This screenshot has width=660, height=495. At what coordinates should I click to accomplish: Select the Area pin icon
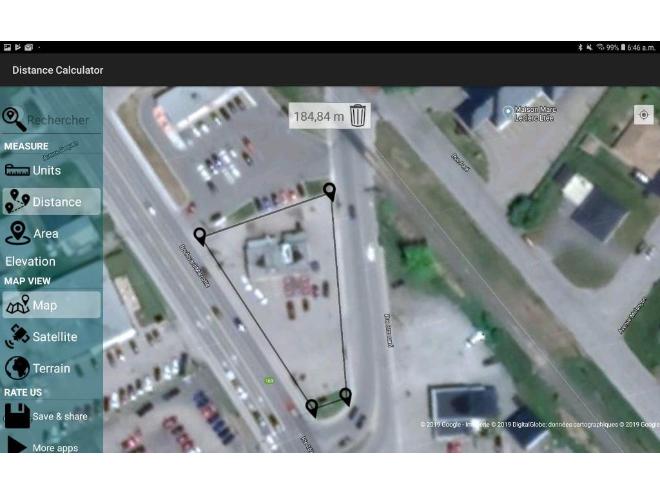pyautogui.click(x=17, y=233)
